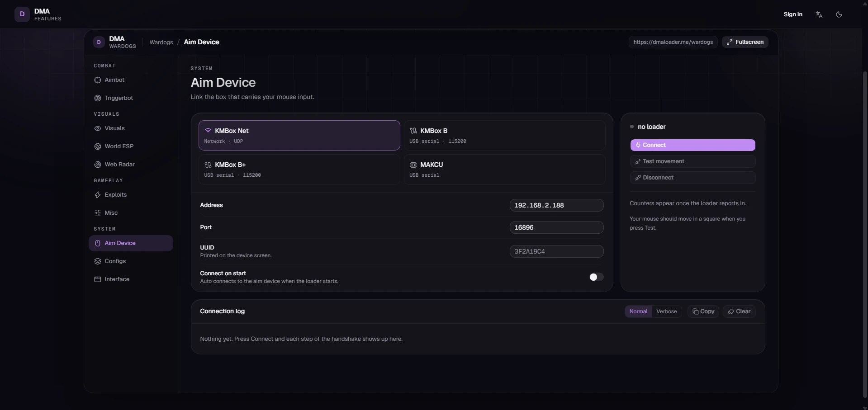The image size is (868, 410).
Task: Go to the Exploits section
Action: [131, 195]
